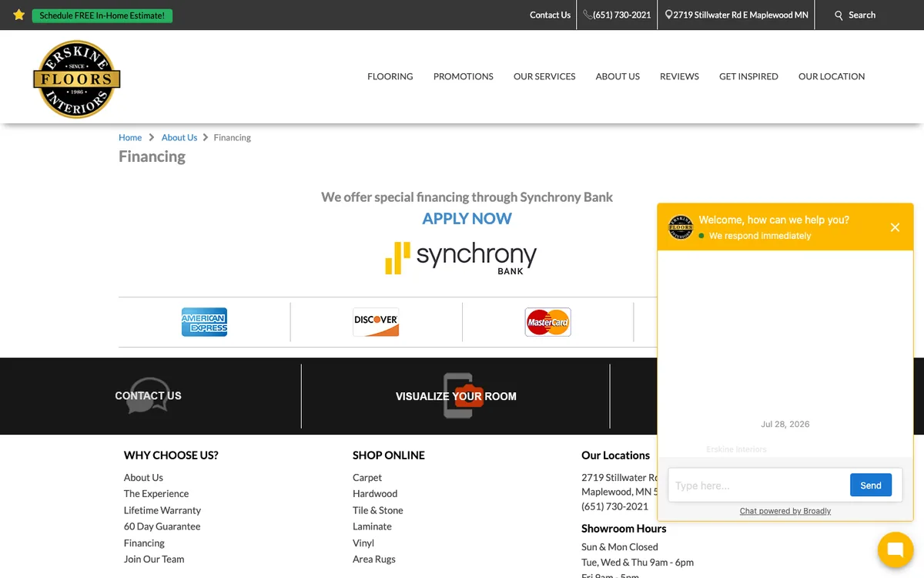The height and width of the screenshot is (578, 924).
Task: Click Schedule FREE In-Home Estimate button
Action: 102,15
